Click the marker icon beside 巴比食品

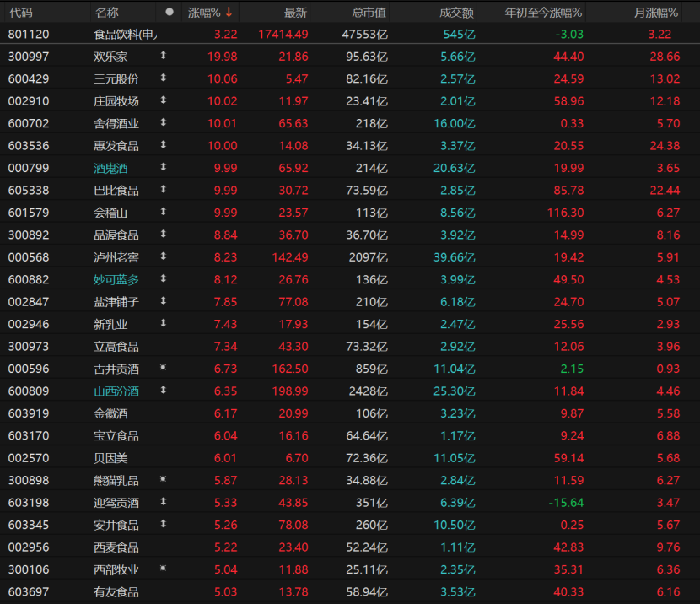pos(164,189)
